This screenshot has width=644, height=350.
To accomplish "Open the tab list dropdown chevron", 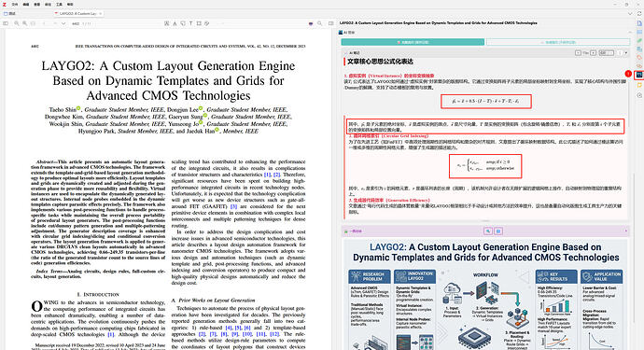I will pyautogui.click(x=630, y=14).
